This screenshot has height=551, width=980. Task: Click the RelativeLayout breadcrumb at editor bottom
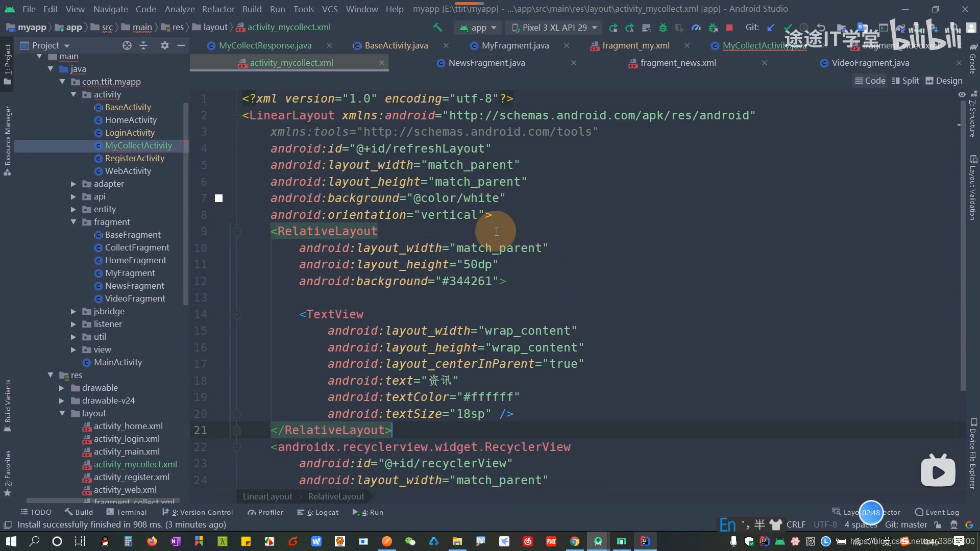[x=336, y=496]
